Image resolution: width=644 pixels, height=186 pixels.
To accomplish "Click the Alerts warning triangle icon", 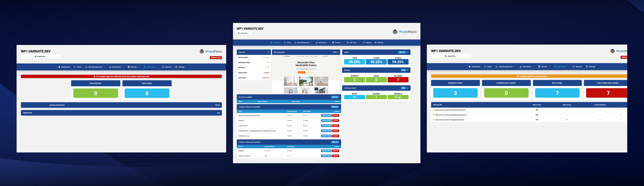I will coord(285,43).
